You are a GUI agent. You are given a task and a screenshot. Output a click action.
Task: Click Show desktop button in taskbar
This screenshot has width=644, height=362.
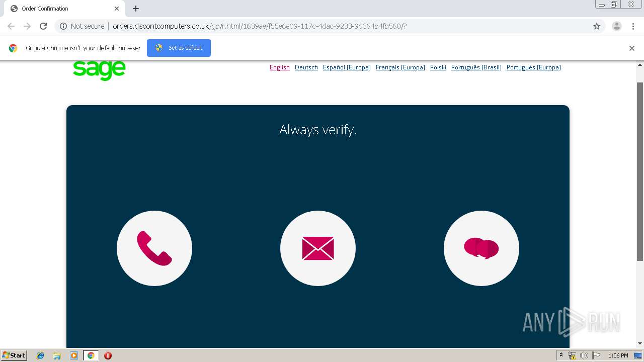click(x=638, y=355)
